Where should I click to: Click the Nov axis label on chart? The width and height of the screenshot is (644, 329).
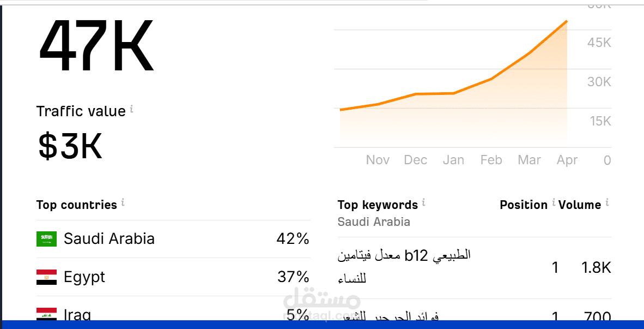coord(378,160)
